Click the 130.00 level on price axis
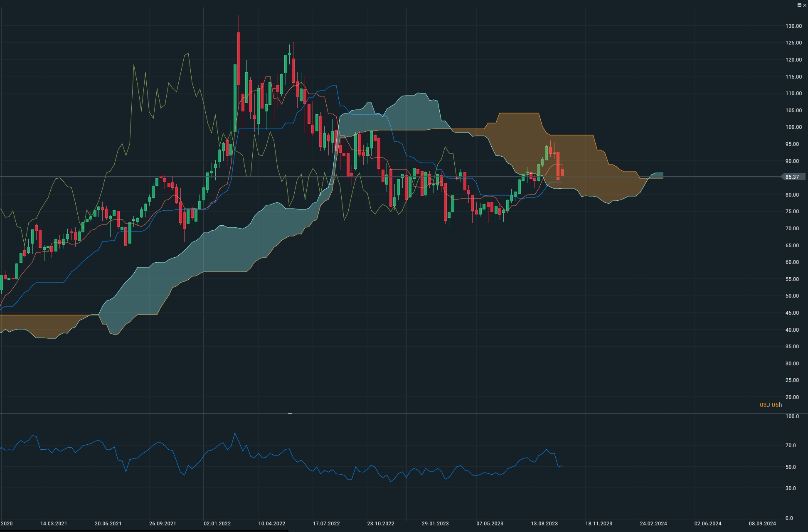Image resolution: width=808 pixels, height=532 pixels. [793, 26]
